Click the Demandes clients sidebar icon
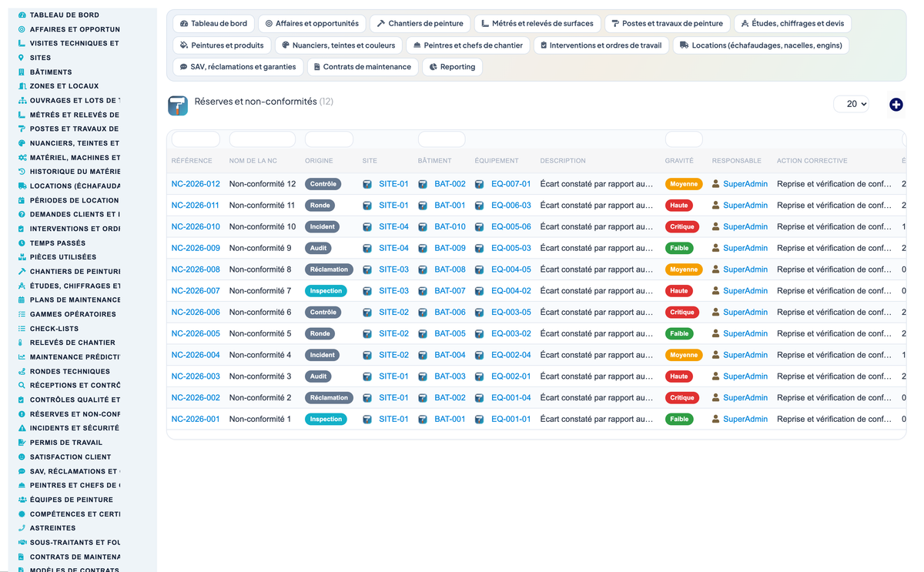Viewport: 924px width, 572px height. [x=22, y=214]
